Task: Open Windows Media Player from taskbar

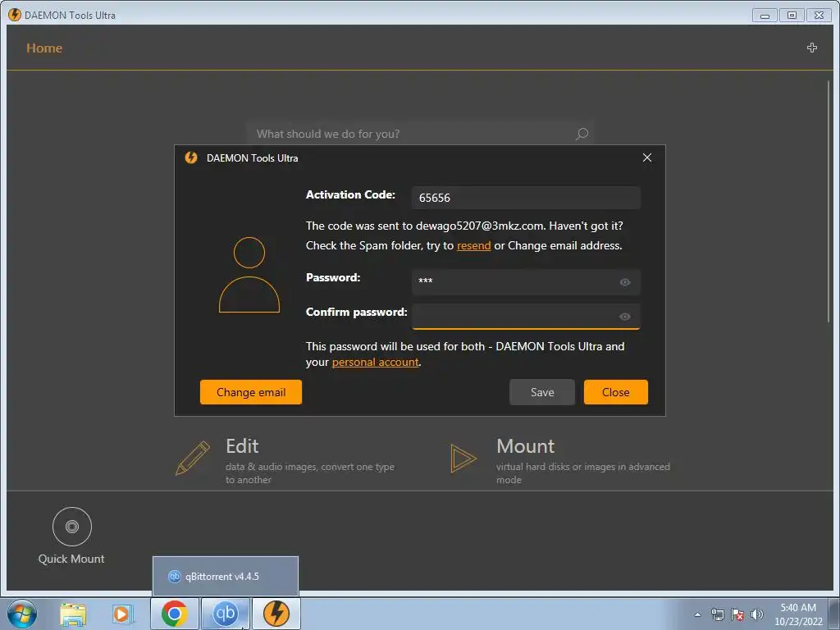Action: point(123,614)
